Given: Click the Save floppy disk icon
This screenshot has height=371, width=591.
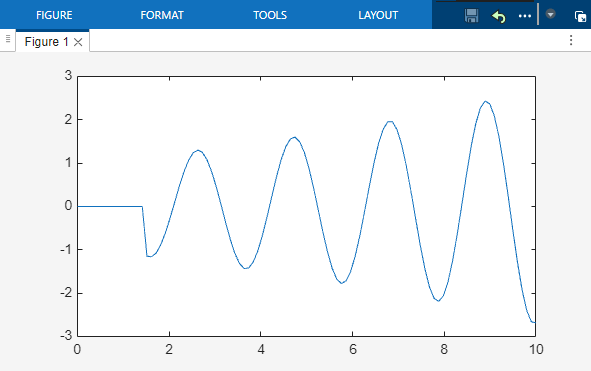Looking at the screenshot, I should [x=472, y=16].
